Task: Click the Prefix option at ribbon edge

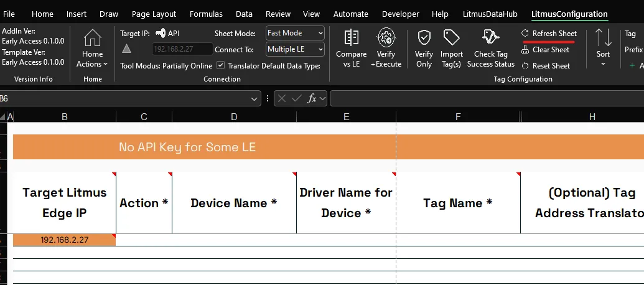Action: [x=633, y=50]
